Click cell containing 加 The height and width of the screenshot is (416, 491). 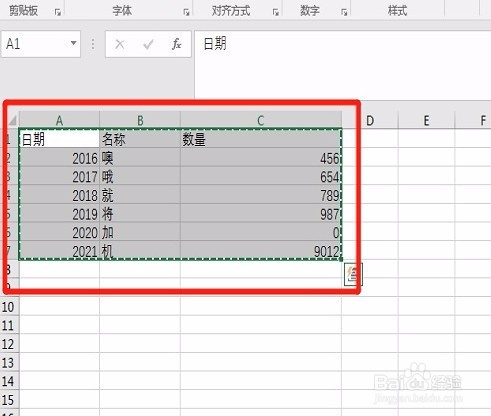point(140,232)
